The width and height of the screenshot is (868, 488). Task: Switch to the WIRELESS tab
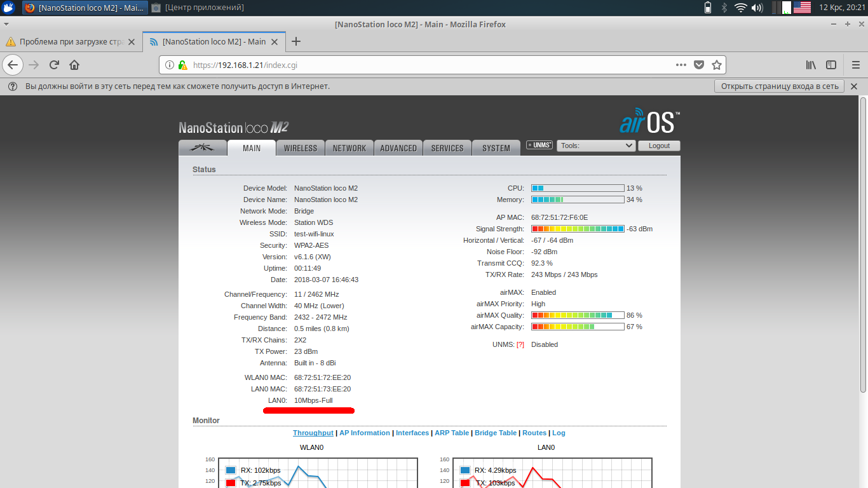tap(301, 148)
